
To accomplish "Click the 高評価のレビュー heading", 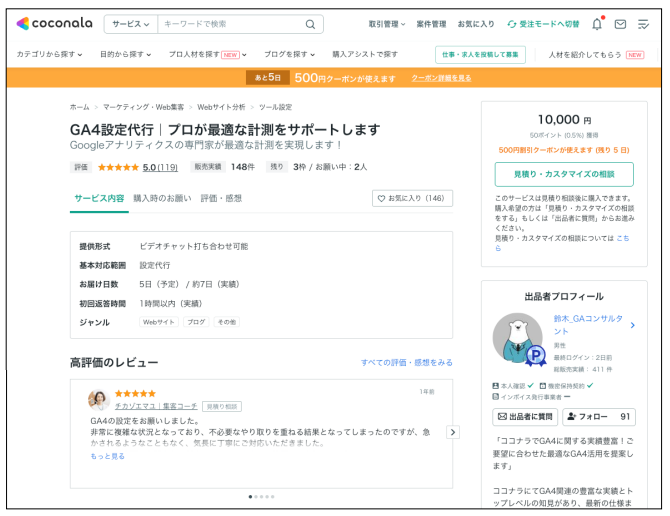I will [114, 363].
